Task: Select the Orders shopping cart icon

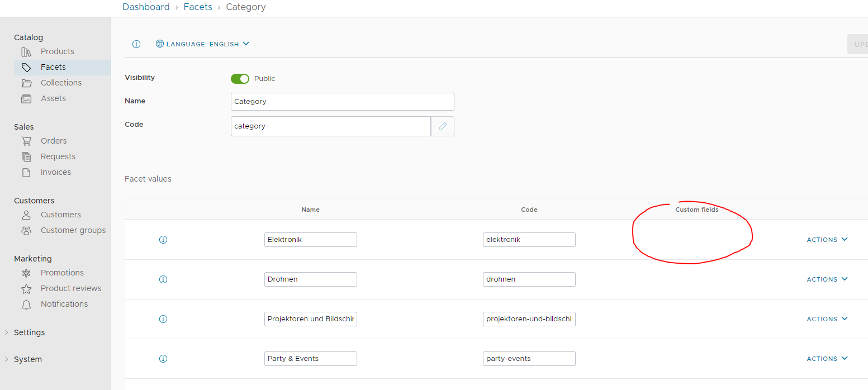Action: (27, 140)
